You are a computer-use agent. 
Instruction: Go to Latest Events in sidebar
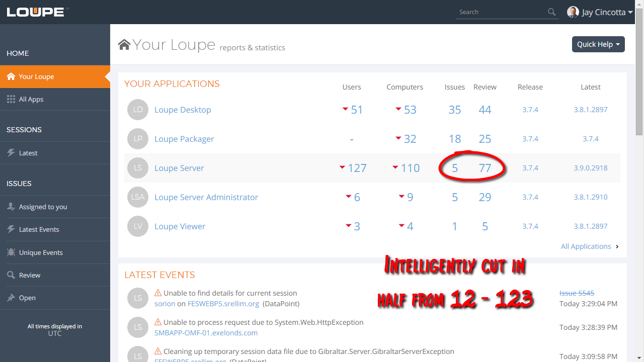[x=55, y=229]
